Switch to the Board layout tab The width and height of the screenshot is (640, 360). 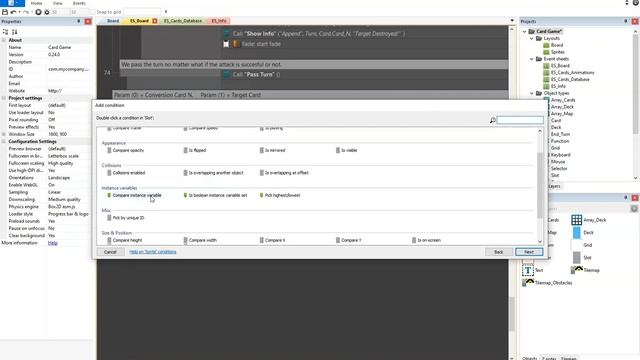pyautogui.click(x=113, y=21)
